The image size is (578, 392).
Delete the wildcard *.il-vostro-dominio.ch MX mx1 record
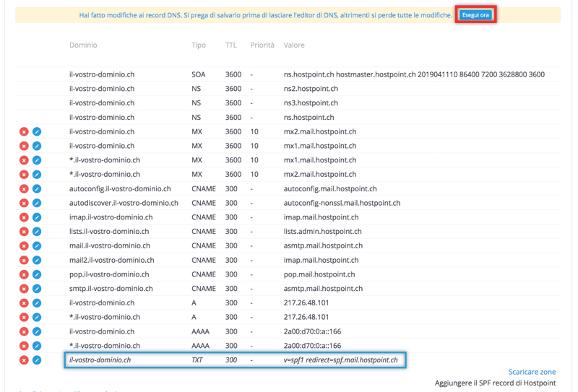[x=24, y=160]
